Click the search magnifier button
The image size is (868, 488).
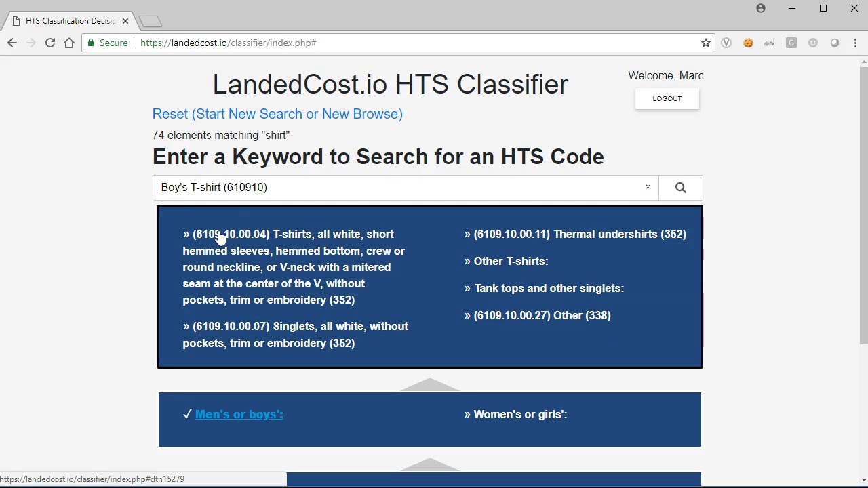(x=681, y=188)
